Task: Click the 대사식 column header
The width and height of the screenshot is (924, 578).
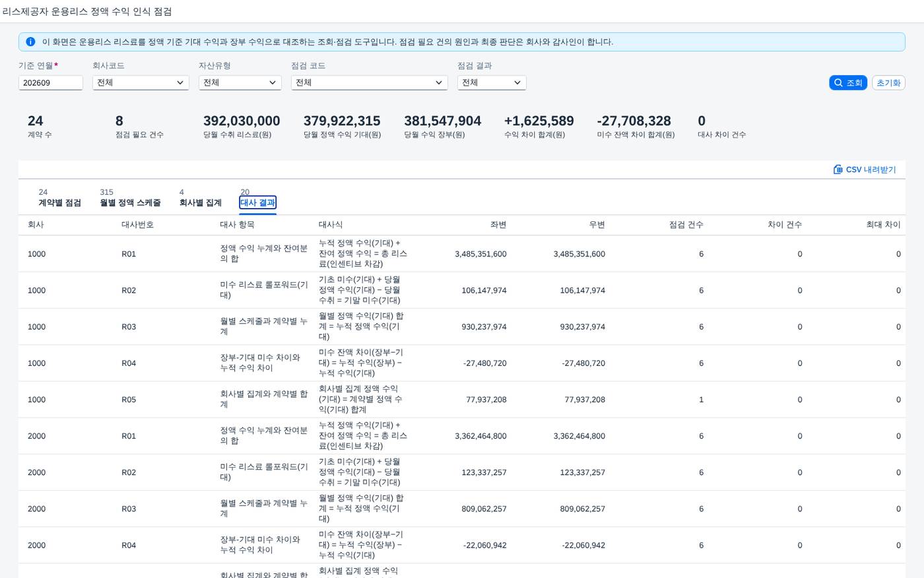Action: tap(331, 225)
